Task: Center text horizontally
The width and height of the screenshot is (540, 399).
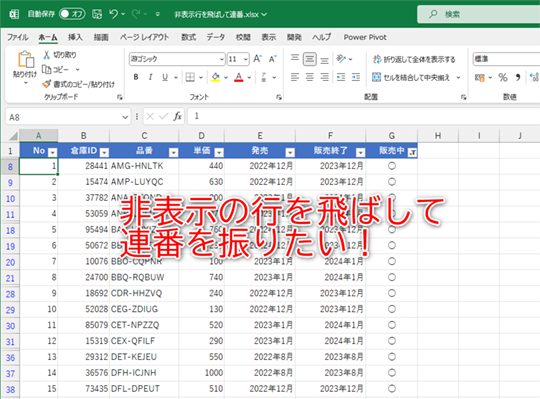Action: [x=310, y=77]
